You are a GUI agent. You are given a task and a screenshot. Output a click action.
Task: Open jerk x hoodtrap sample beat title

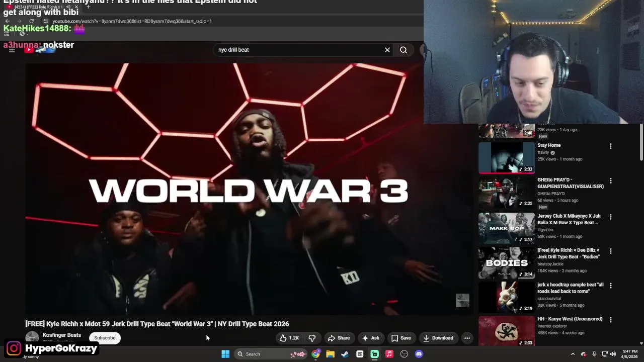[x=571, y=288]
